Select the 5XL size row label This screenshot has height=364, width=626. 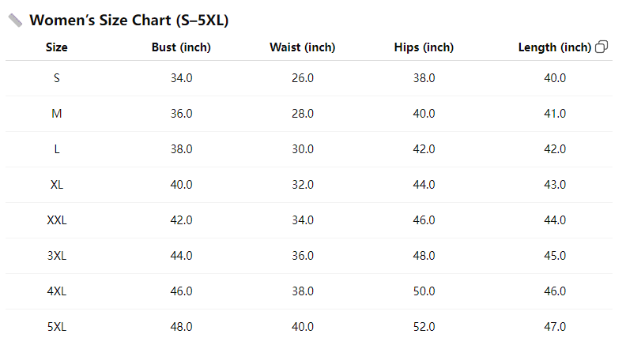click(x=57, y=327)
